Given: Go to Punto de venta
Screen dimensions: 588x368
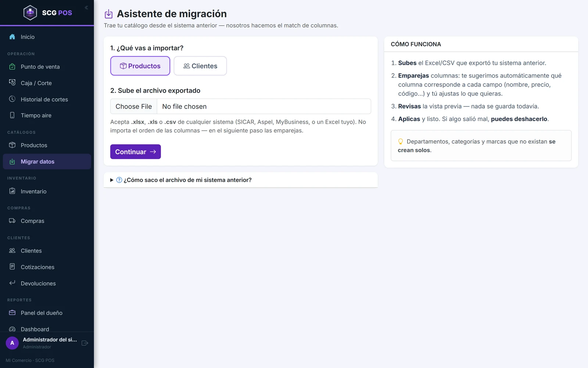Looking at the screenshot, I should pyautogui.click(x=47, y=67).
